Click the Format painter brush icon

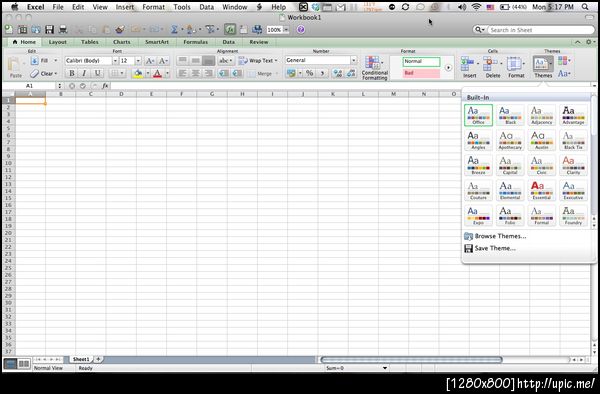pos(120,29)
